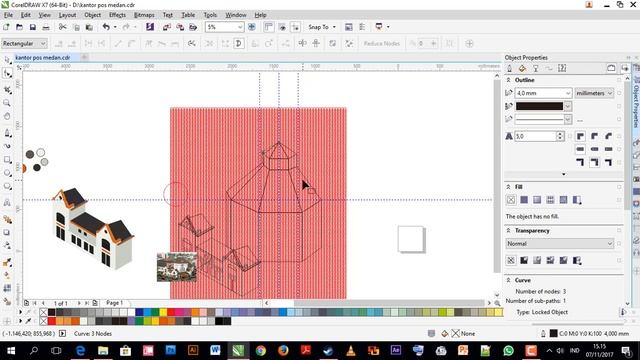Select the Zoom tool in the toolbox

[7, 103]
